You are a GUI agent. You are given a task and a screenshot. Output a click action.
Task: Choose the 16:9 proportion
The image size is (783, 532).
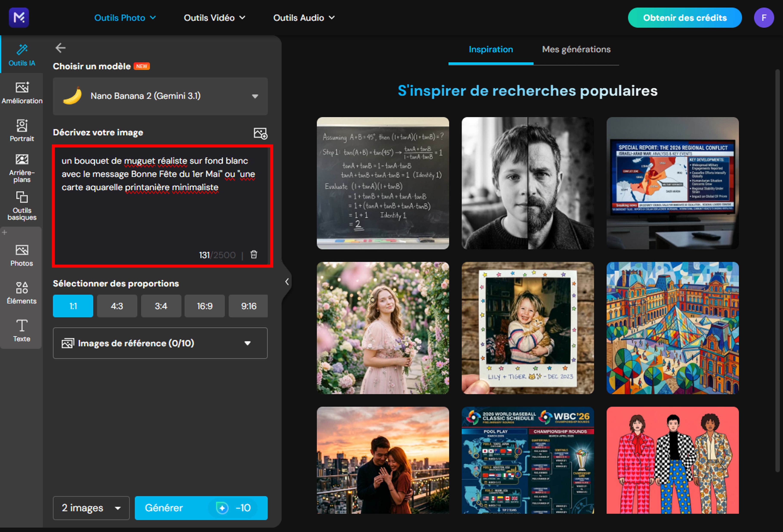coord(204,306)
